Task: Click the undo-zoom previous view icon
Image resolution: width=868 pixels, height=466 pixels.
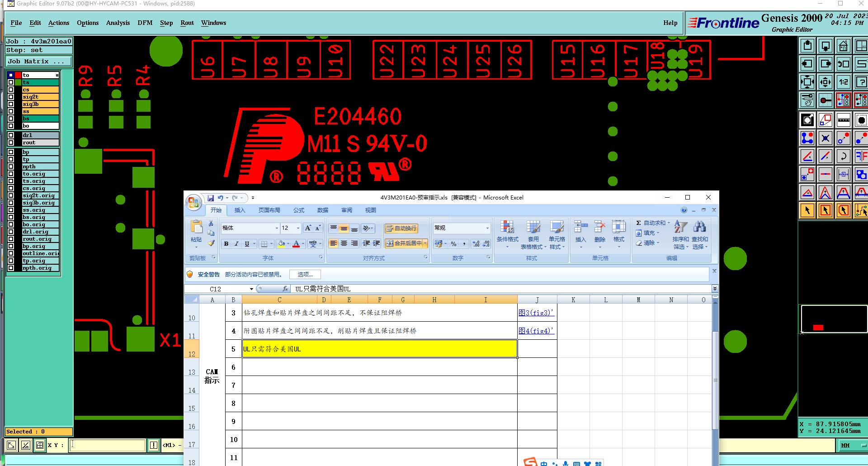Action: point(843,64)
